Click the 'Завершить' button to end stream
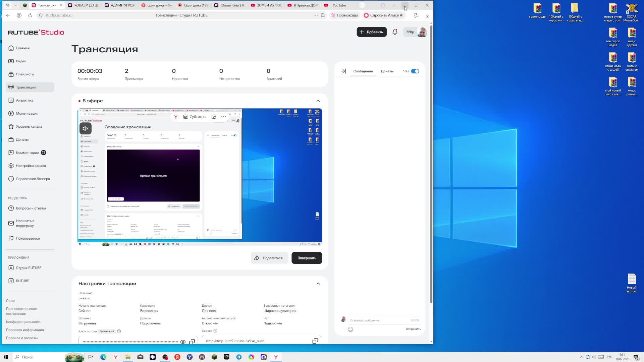This screenshot has width=644, height=362. [307, 258]
